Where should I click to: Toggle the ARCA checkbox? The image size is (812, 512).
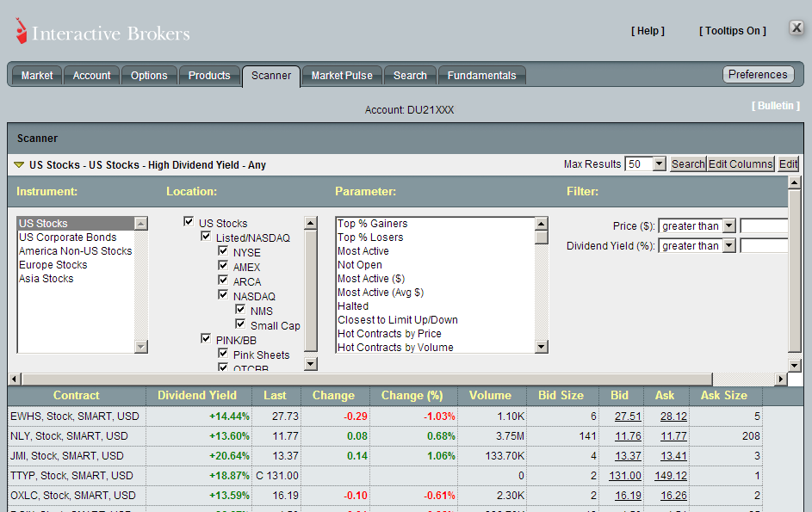[223, 280]
